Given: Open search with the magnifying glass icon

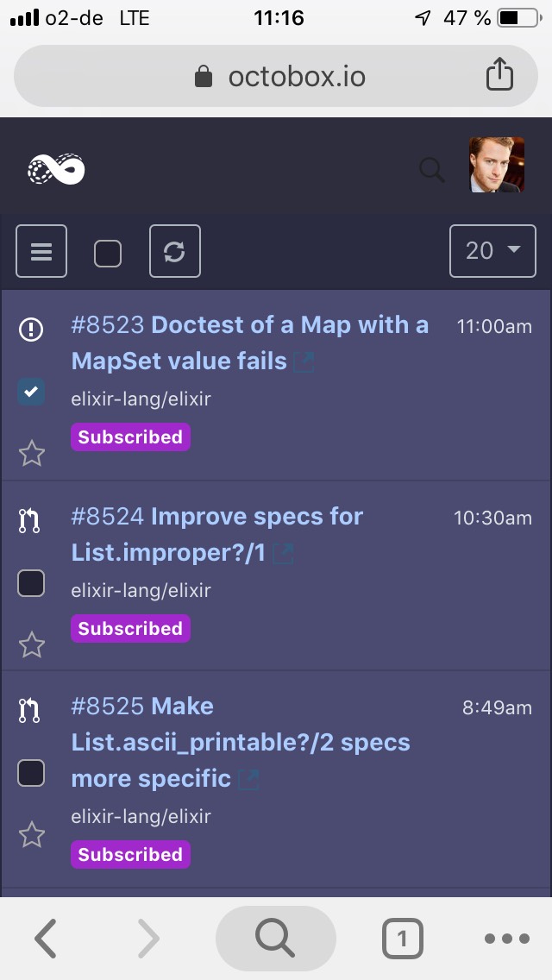Looking at the screenshot, I should pos(431,170).
